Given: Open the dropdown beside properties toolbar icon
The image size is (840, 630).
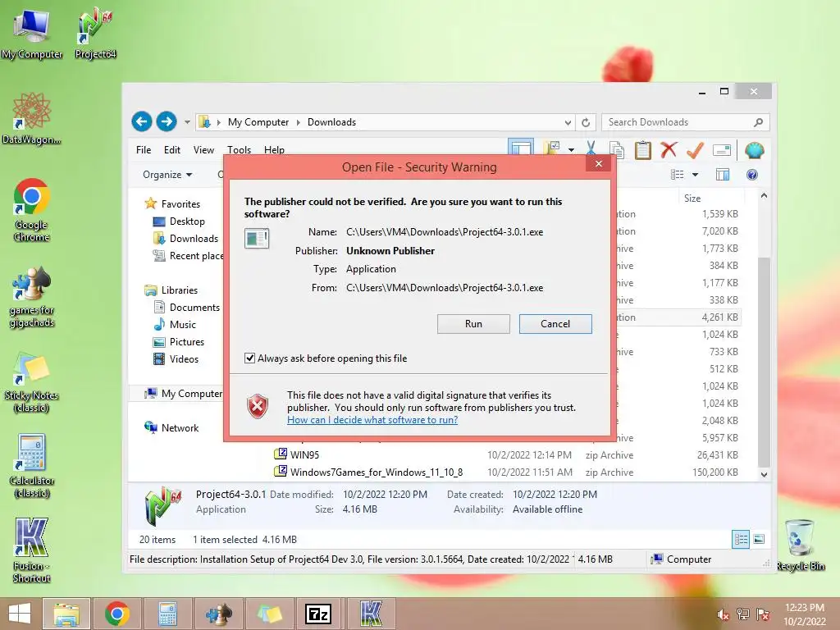Looking at the screenshot, I should coord(571,150).
